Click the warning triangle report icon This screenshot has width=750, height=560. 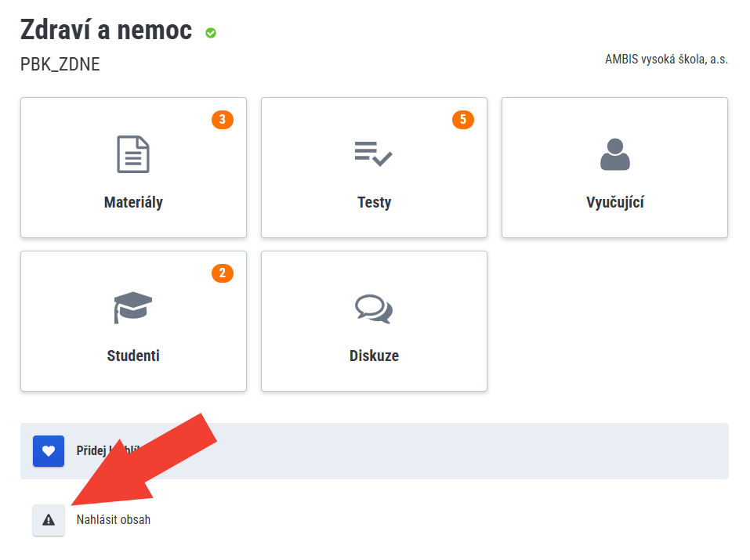pyautogui.click(x=49, y=519)
